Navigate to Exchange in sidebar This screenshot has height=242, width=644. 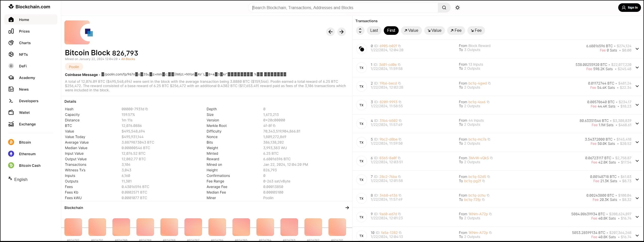coord(27,124)
